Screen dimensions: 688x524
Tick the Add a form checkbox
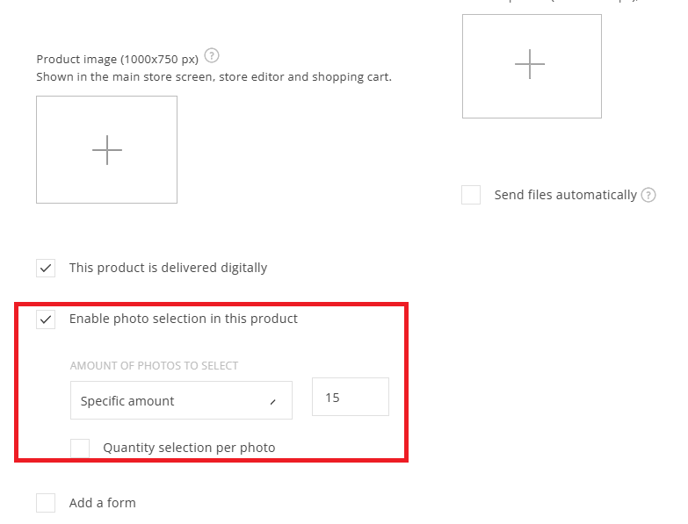(x=46, y=503)
